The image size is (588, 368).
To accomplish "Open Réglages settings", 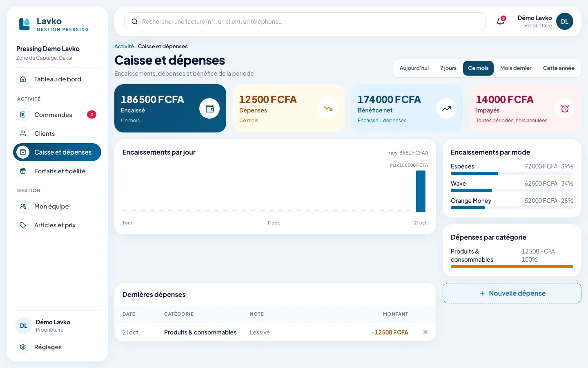I will point(57,347).
